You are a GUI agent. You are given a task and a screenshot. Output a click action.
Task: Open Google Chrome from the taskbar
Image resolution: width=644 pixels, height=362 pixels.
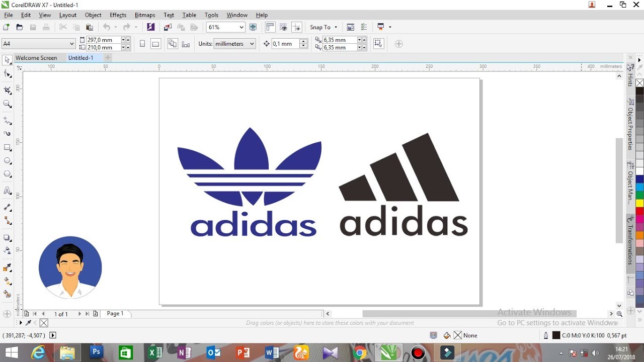[359, 353]
